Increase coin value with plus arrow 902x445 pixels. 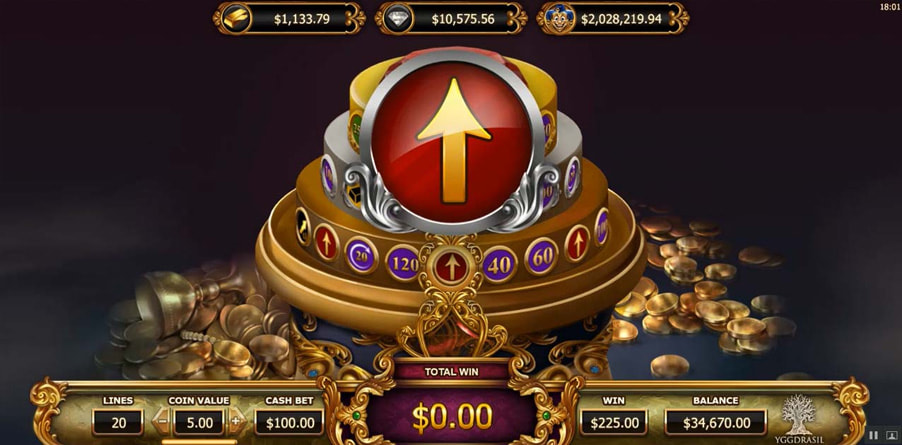236,422
